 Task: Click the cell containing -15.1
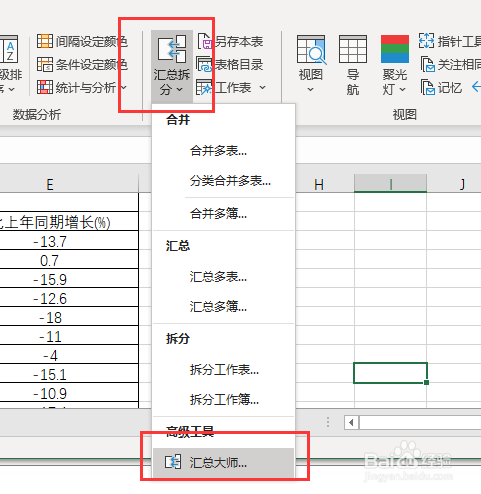pyautogui.click(x=69, y=374)
